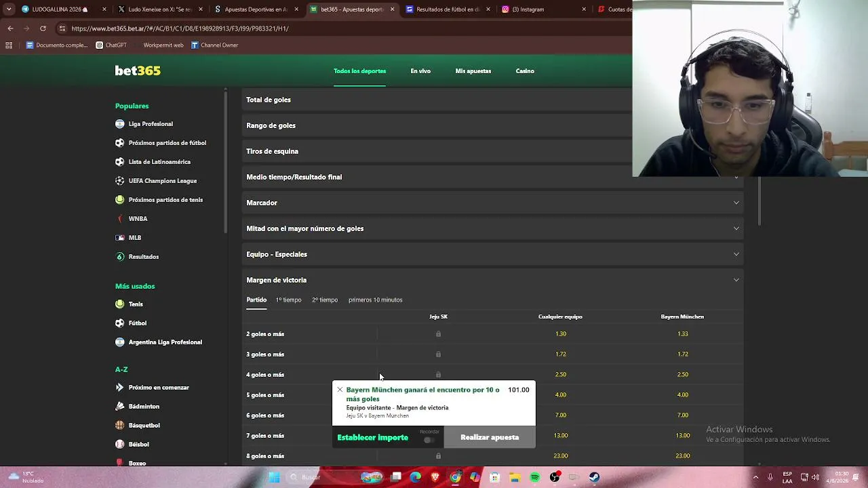Open Brave browser from the taskbar
868x488 pixels.
click(x=435, y=477)
